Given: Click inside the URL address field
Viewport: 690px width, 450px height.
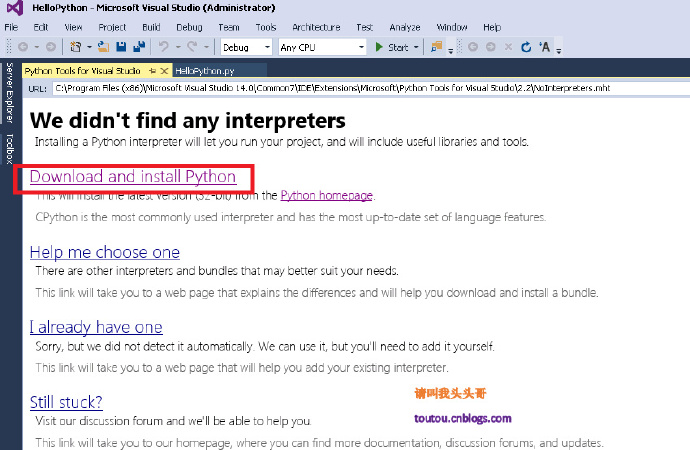Looking at the screenshot, I should 350,88.
